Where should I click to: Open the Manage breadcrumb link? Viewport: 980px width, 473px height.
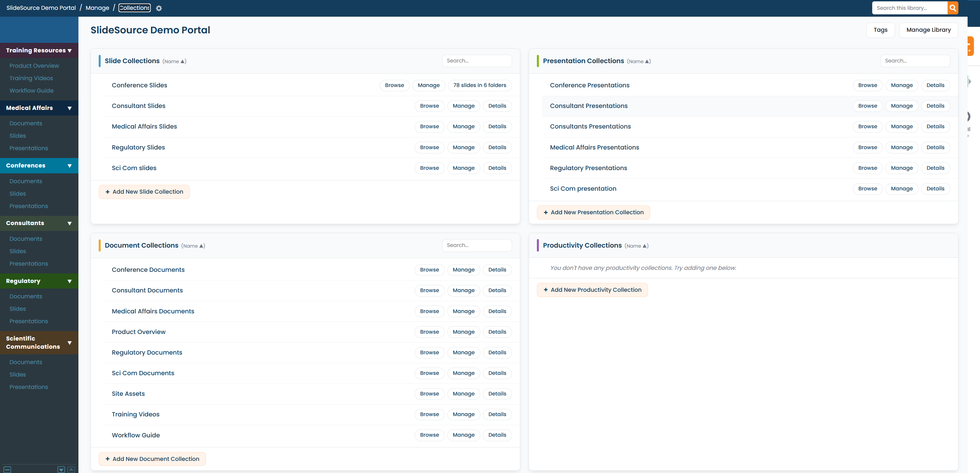point(97,8)
